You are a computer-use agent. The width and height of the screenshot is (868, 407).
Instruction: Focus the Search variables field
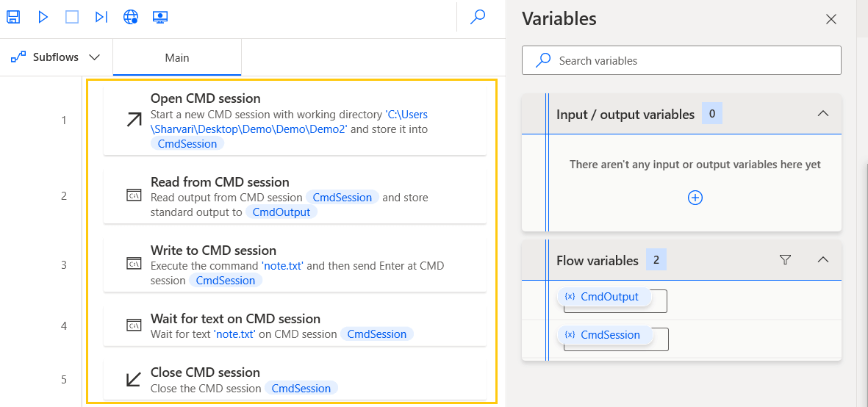click(x=681, y=60)
